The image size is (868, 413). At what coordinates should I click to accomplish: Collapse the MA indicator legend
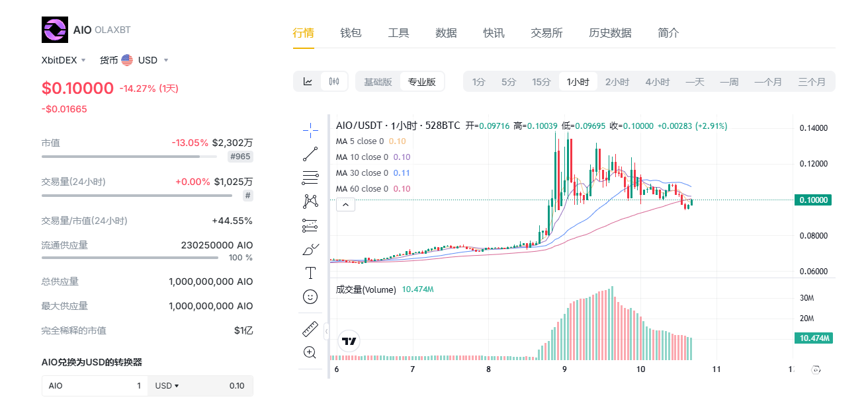(x=345, y=205)
